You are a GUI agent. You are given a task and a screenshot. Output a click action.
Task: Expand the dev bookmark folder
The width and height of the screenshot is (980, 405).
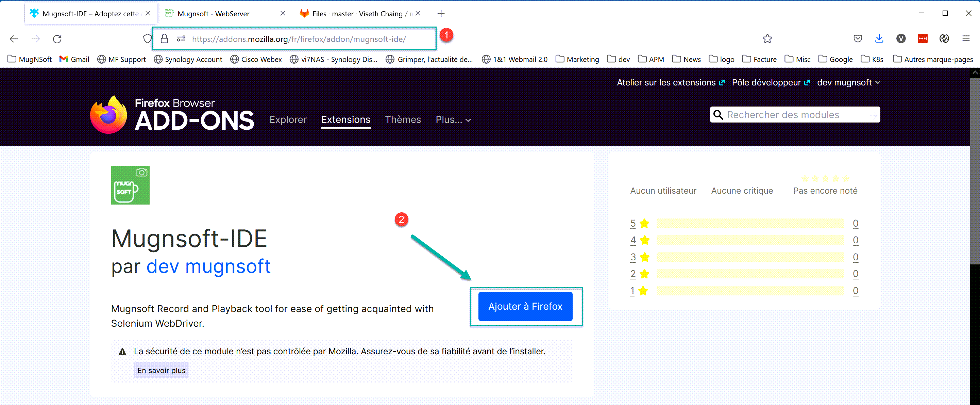[x=619, y=59]
